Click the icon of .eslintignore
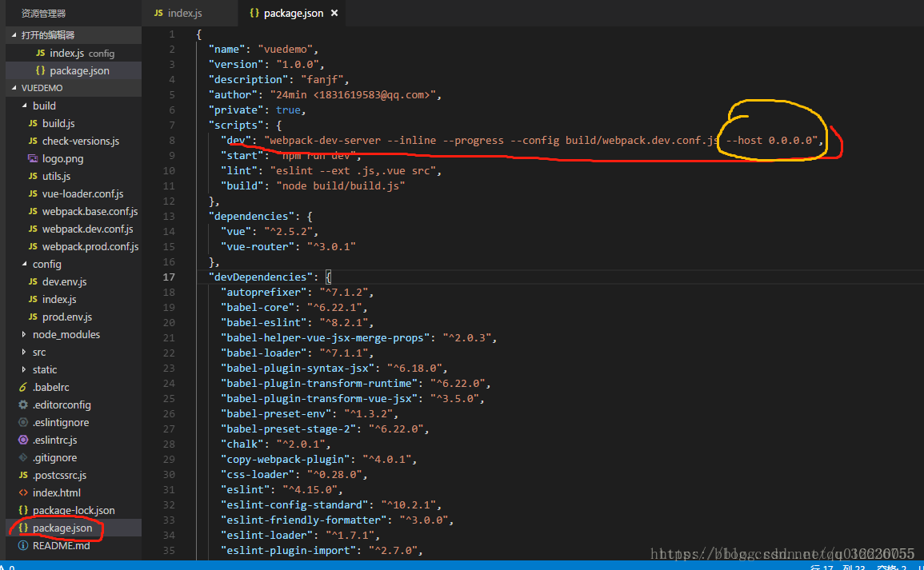Screen dimensions: 924x570 (x=23, y=422)
